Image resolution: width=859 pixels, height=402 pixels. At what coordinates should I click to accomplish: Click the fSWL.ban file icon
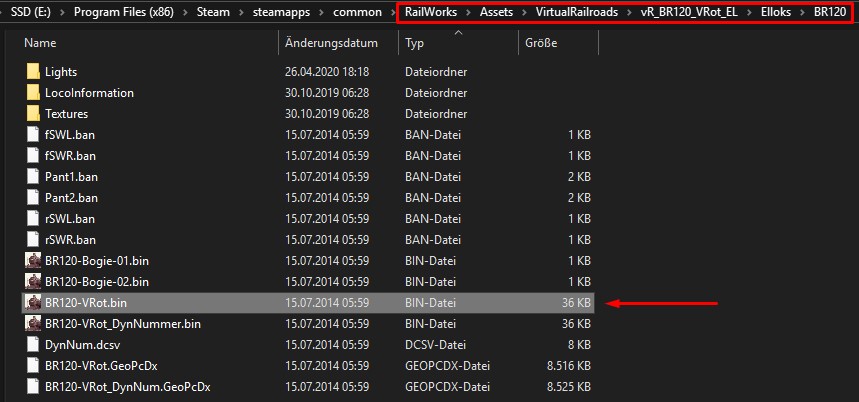point(33,135)
